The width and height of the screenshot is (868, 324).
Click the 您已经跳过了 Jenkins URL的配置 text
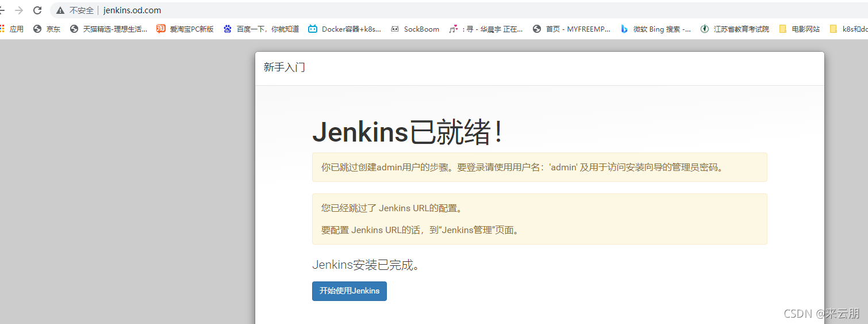click(x=391, y=208)
